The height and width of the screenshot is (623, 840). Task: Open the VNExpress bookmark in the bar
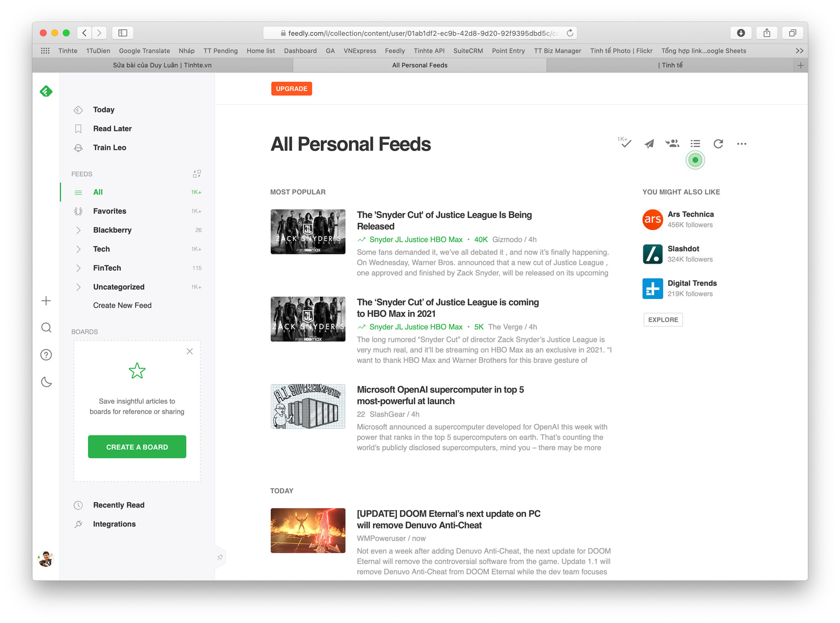pos(360,51)
